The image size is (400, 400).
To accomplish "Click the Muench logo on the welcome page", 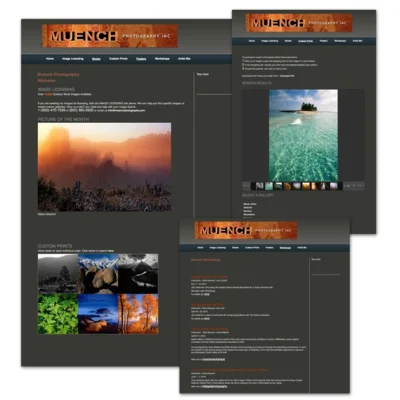I will click(110, 36).
